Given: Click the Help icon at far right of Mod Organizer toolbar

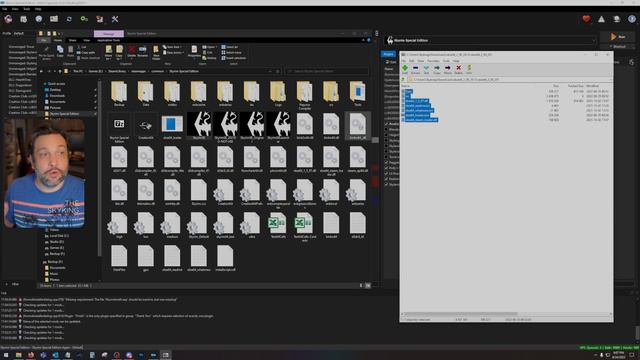Looking at the screenshot, I should (632, 19).
